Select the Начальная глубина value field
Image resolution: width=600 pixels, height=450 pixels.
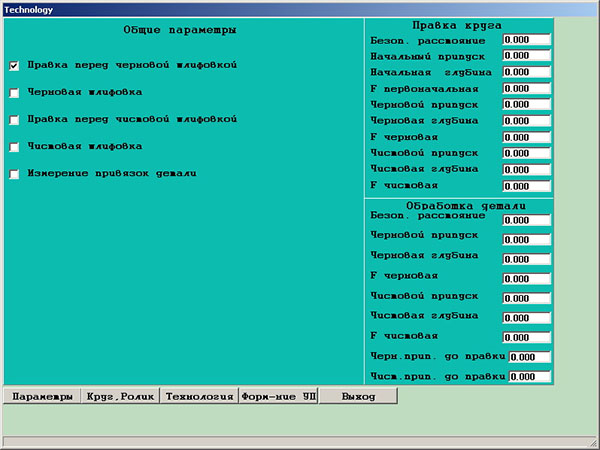click(x=527, y=72)
